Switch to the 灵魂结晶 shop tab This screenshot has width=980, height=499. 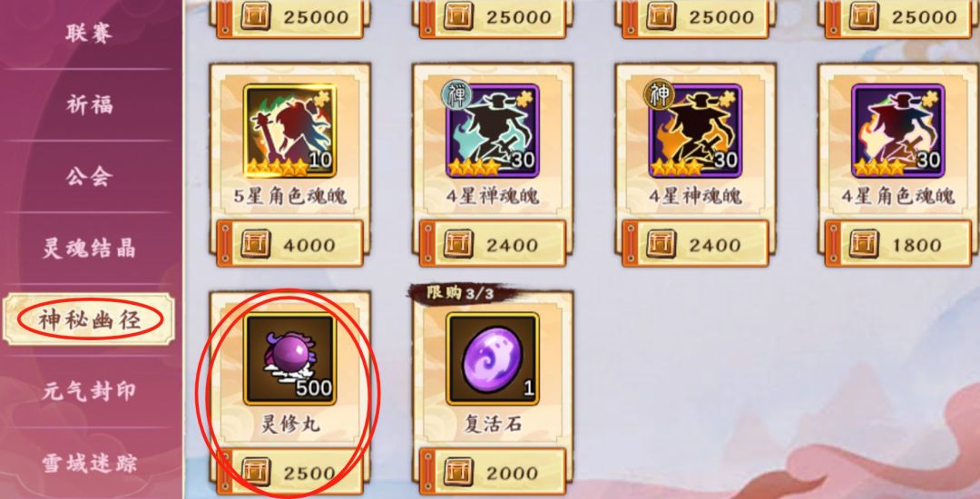89,249
